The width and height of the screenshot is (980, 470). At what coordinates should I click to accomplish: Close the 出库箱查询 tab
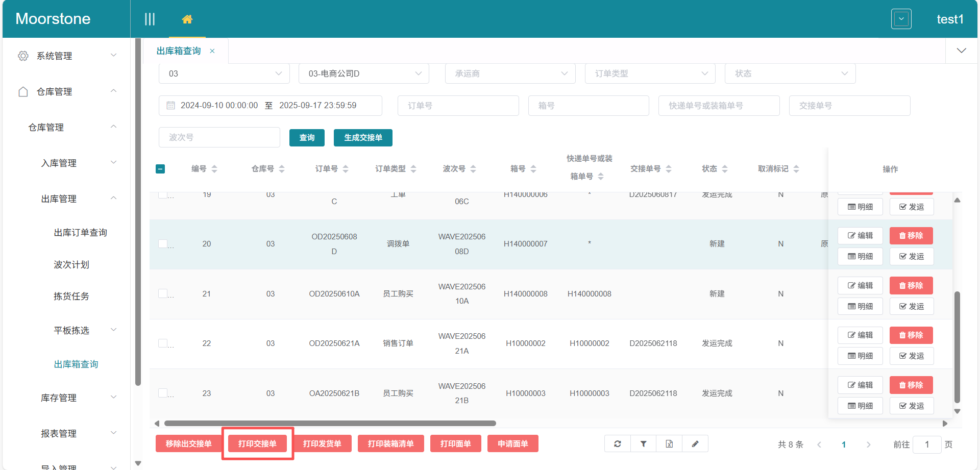212,51
